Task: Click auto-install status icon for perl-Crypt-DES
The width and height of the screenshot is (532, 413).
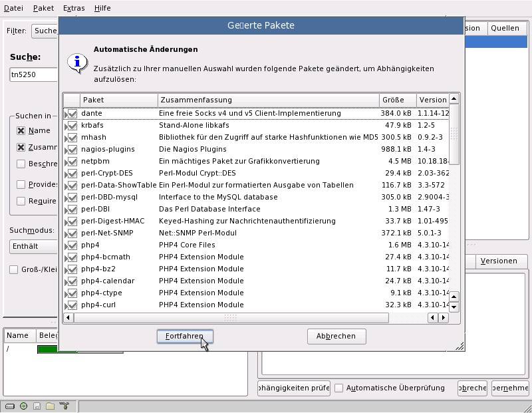Action: click(x=71, y=173)
